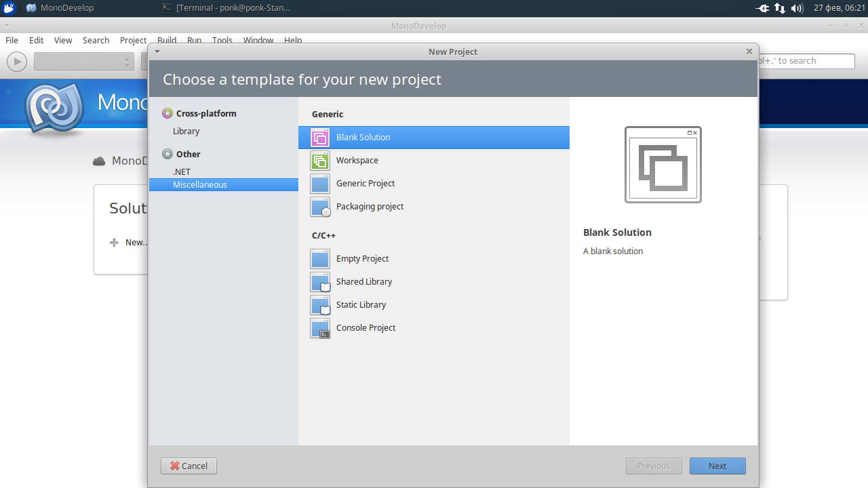Select the Miscellaneous category
Image resolution: width=868 pixels, height=488 pixels.
(224, 184)
